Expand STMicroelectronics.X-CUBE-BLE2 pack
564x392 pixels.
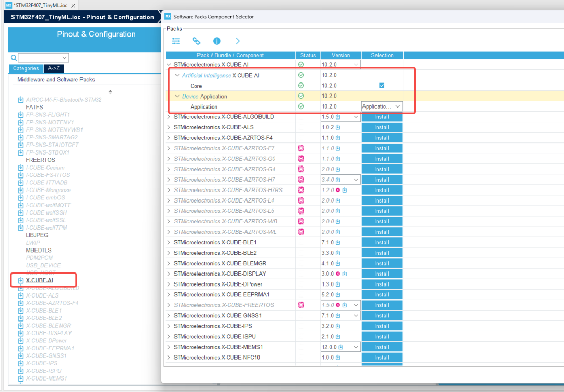coord(169,253)
